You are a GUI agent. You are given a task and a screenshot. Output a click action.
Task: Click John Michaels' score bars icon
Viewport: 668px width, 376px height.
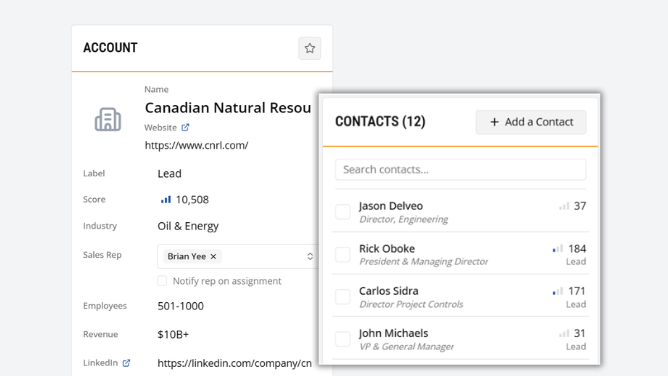coord(564,333)
